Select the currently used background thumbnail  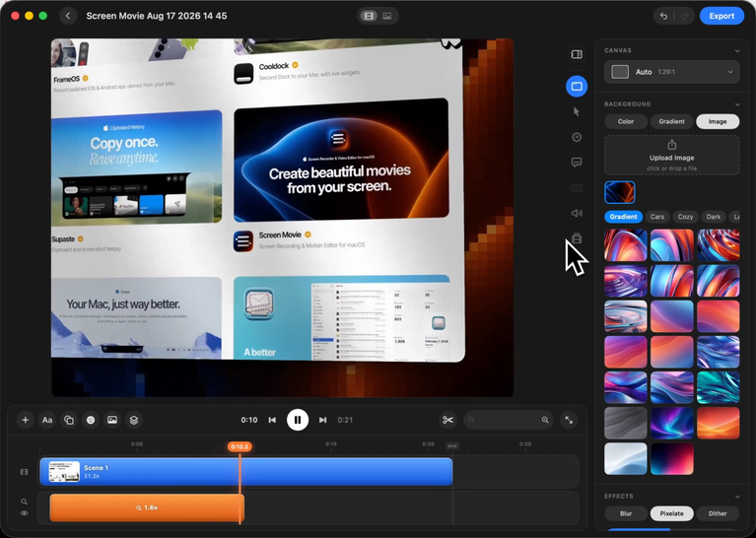620,192
